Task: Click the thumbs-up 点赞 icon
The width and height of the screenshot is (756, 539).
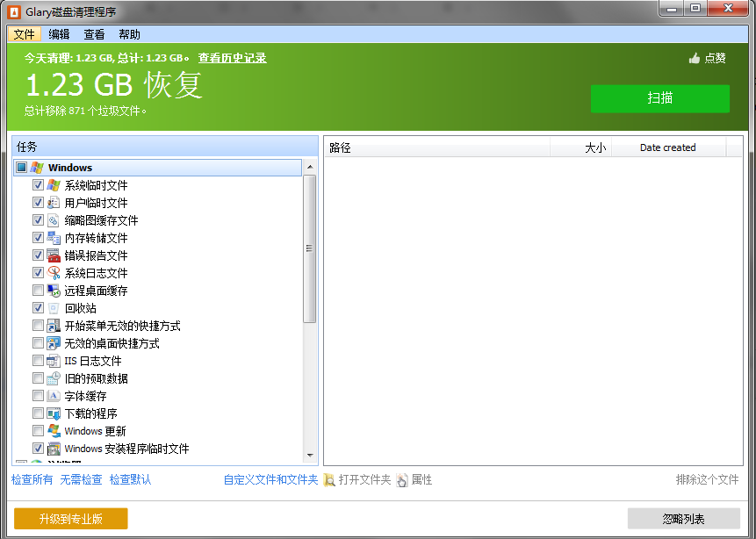Action: click(x=695, y=58)
